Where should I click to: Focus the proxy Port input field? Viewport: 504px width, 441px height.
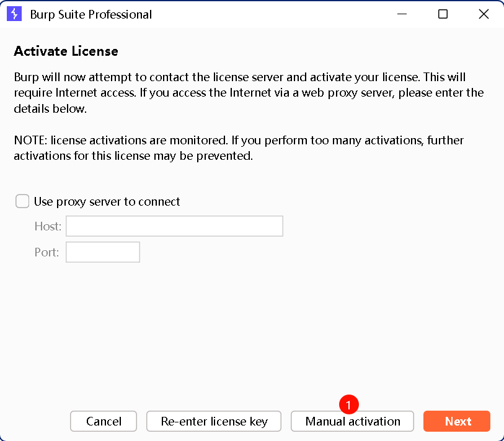point(103,252)
